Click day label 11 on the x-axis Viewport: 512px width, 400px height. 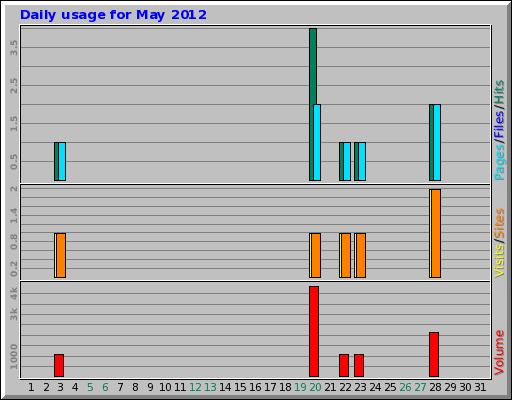[x=180, y=387]
